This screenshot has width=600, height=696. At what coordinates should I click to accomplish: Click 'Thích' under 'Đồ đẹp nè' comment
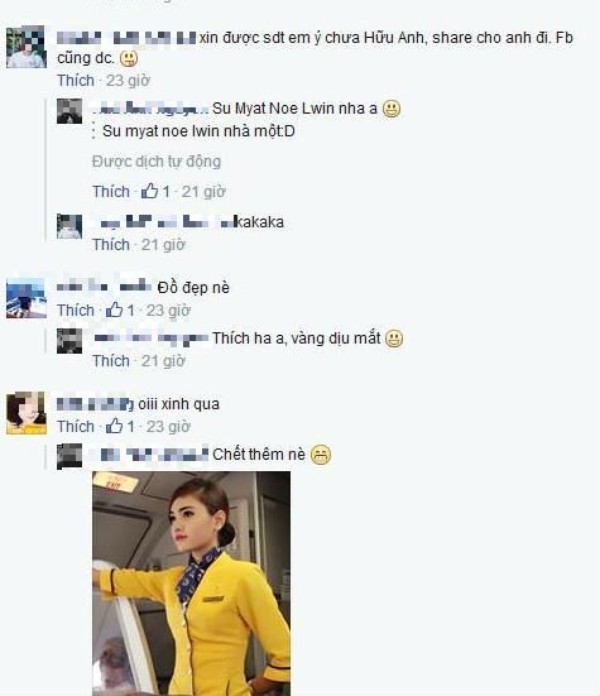[x=76, y=310]
